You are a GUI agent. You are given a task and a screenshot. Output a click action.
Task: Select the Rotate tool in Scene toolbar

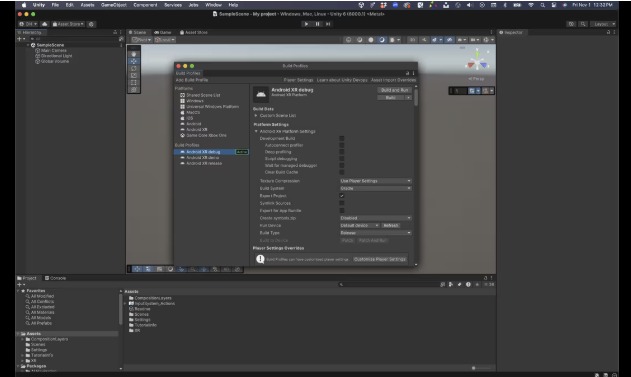click(134, 68)
